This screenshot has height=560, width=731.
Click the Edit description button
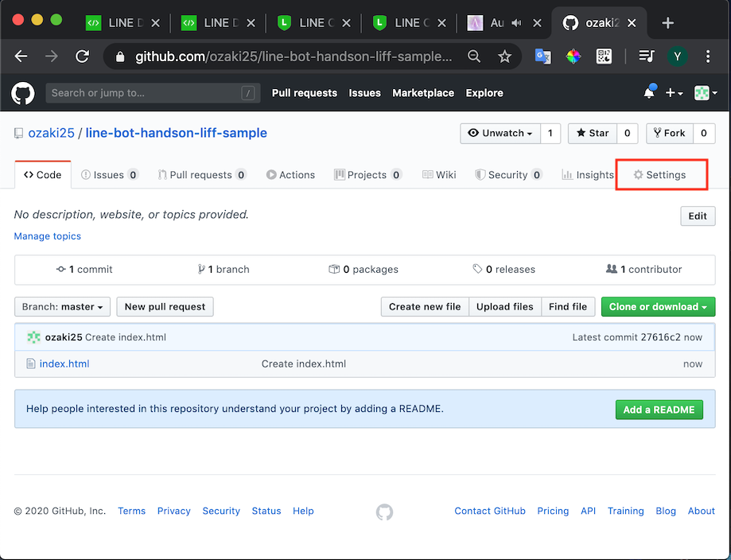tap(698, 216)
